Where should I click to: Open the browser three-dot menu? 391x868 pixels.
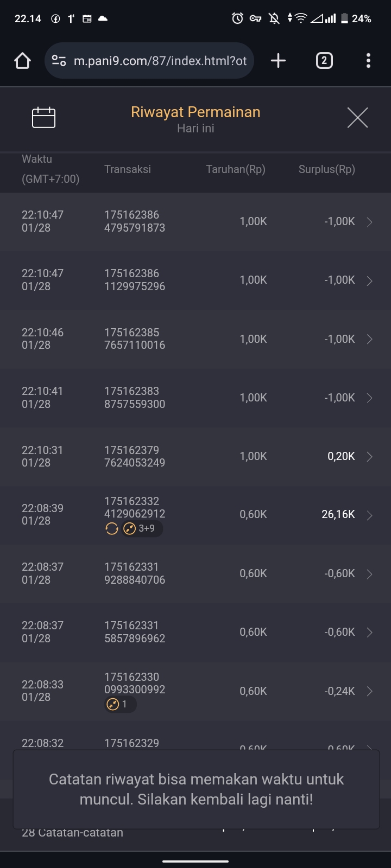point(368,61)
